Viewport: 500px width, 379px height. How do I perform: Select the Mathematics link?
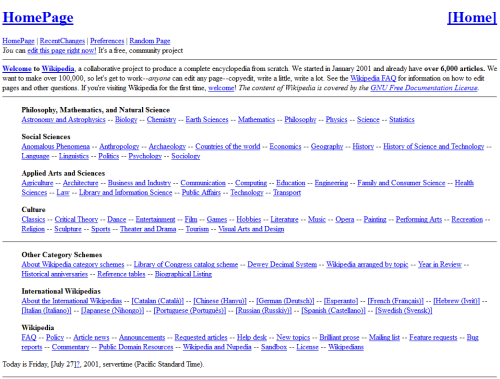(x=256, y=120)
